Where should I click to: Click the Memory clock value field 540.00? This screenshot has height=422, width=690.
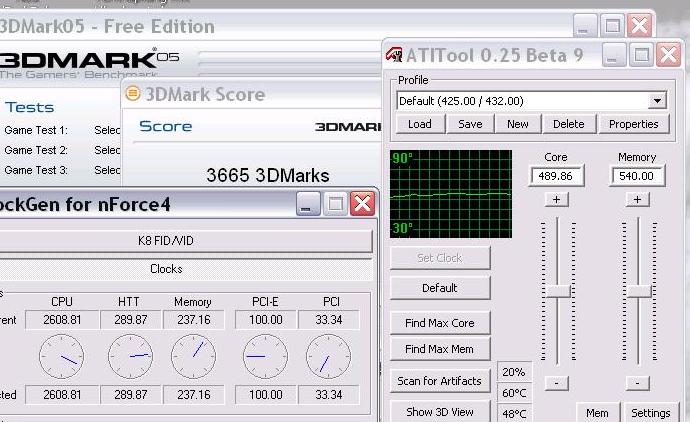[x=636, y=176]
